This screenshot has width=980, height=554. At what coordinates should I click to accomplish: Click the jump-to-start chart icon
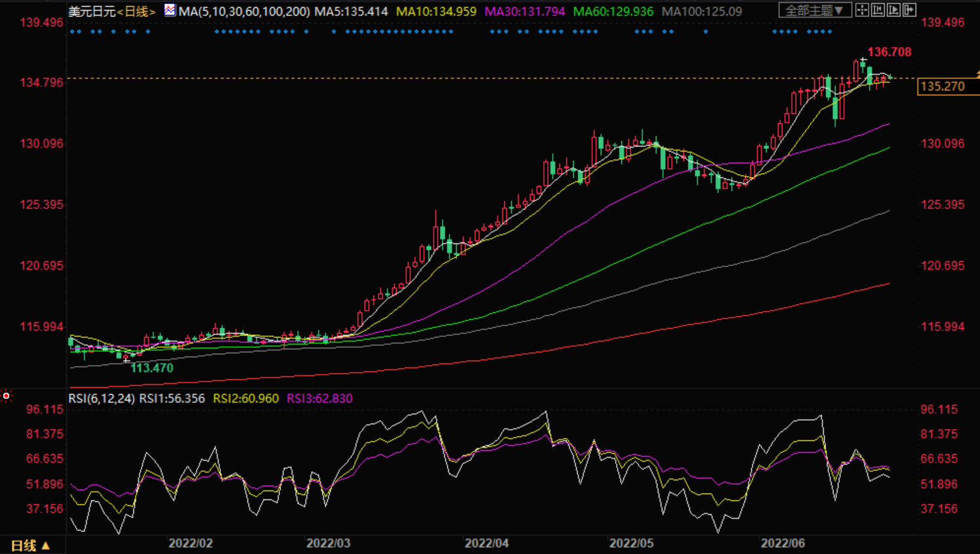[x=877, y=10]
